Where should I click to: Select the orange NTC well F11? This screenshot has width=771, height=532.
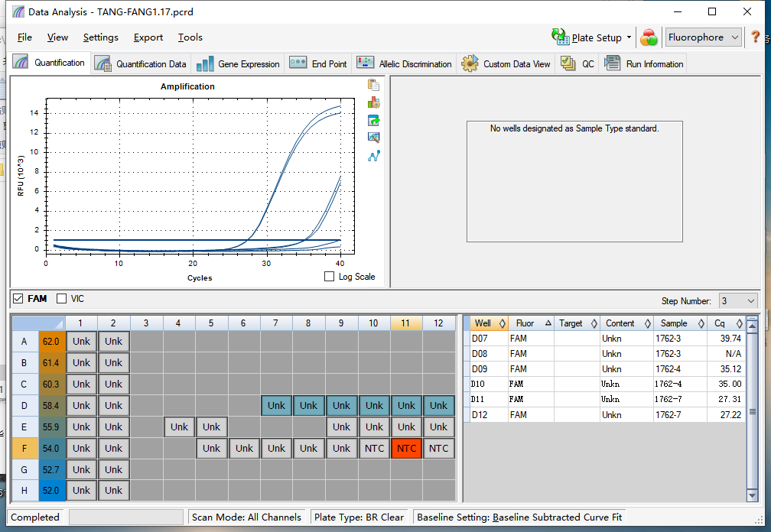click(406, 448)
